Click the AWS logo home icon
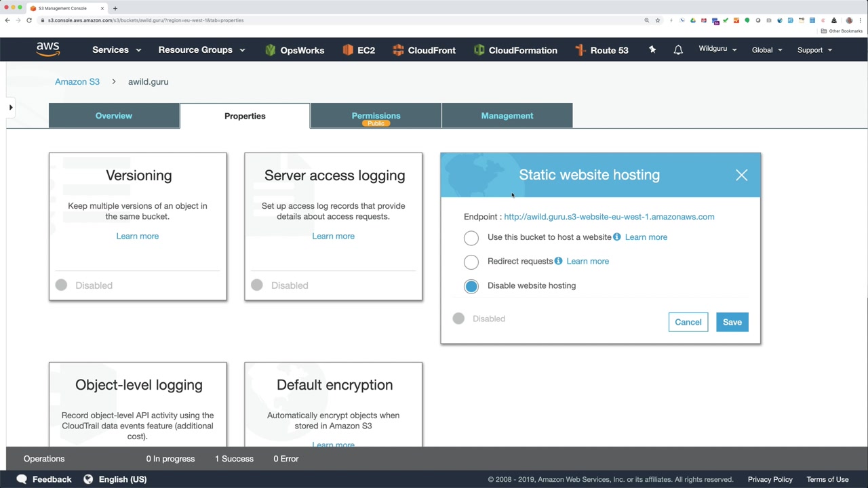 tap(48, 49)
